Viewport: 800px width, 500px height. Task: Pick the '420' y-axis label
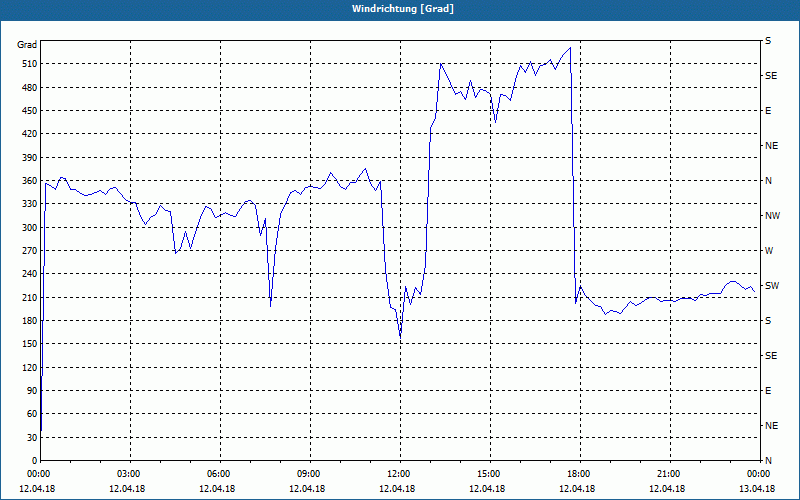30,134
